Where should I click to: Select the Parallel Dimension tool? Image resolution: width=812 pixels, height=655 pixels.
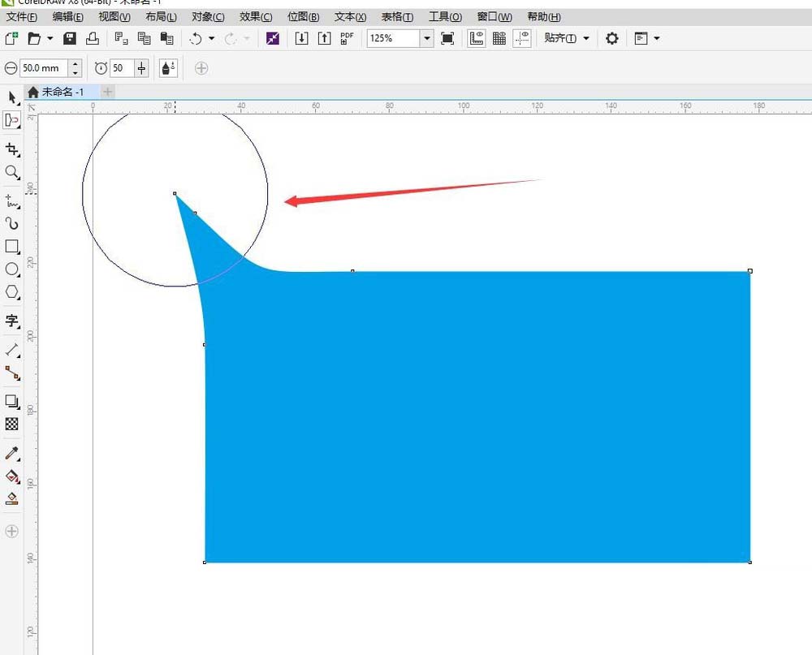click(x=12, y=350)
